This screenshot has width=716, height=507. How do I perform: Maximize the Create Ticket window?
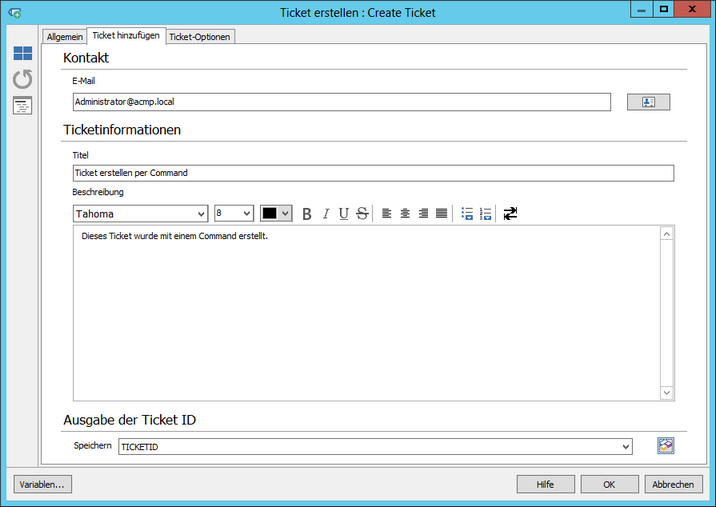[x=663, y=10]
